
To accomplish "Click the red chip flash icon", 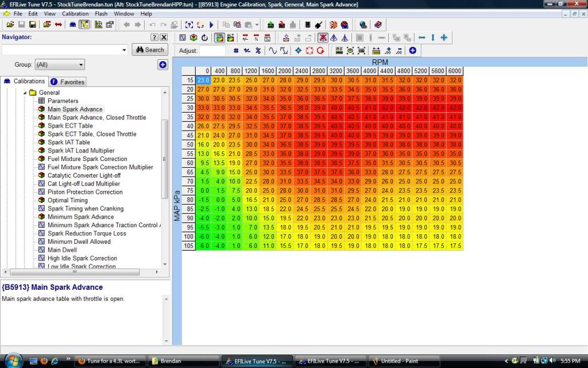I will tap(281, 25).
